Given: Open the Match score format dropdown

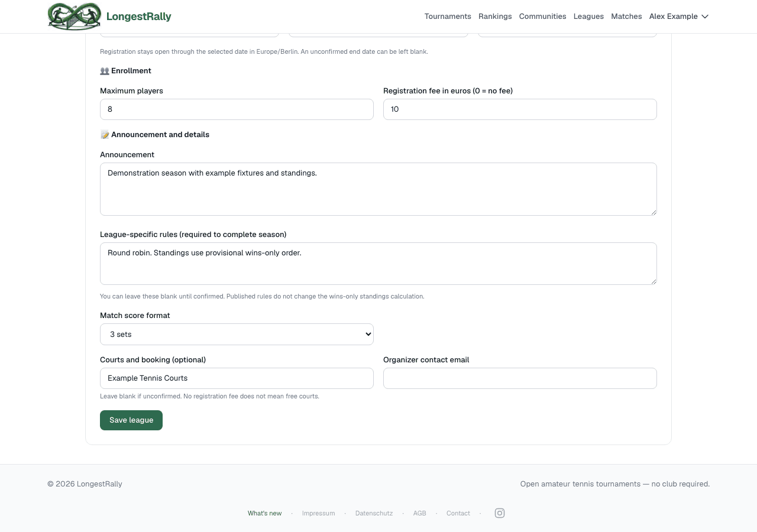Looking at the screenshot, I should pos(237,334).
